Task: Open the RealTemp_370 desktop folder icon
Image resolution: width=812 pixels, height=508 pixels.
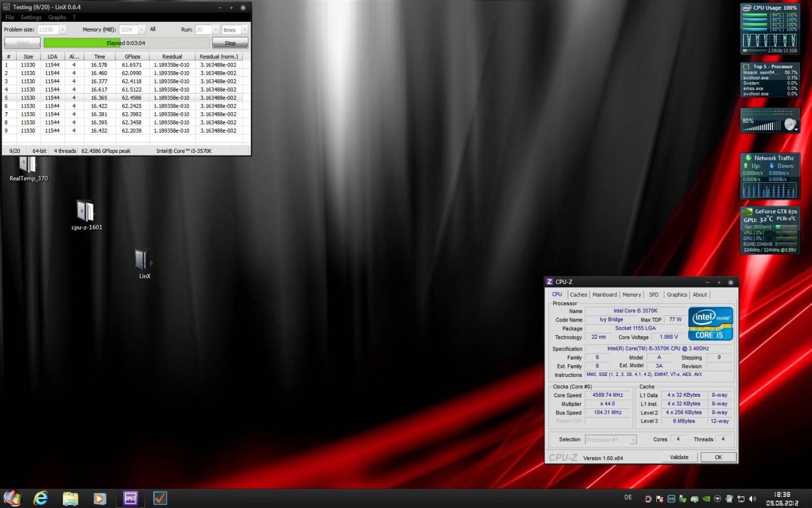Action: (28, 165)
